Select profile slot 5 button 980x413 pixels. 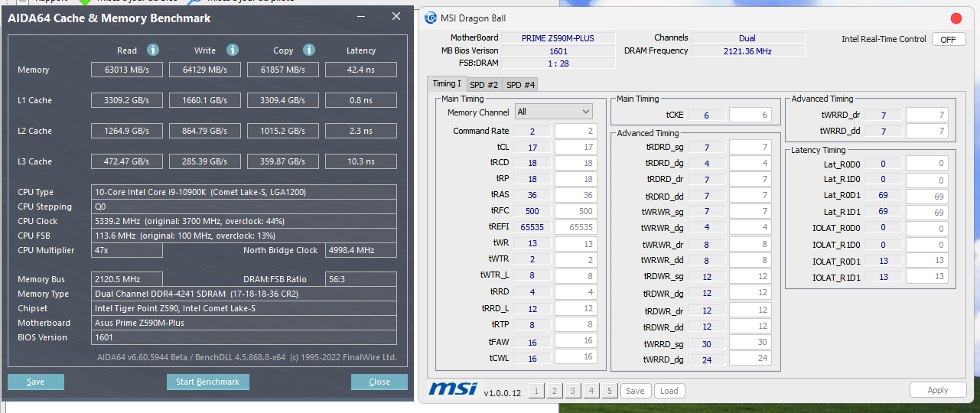coord(609,391)
